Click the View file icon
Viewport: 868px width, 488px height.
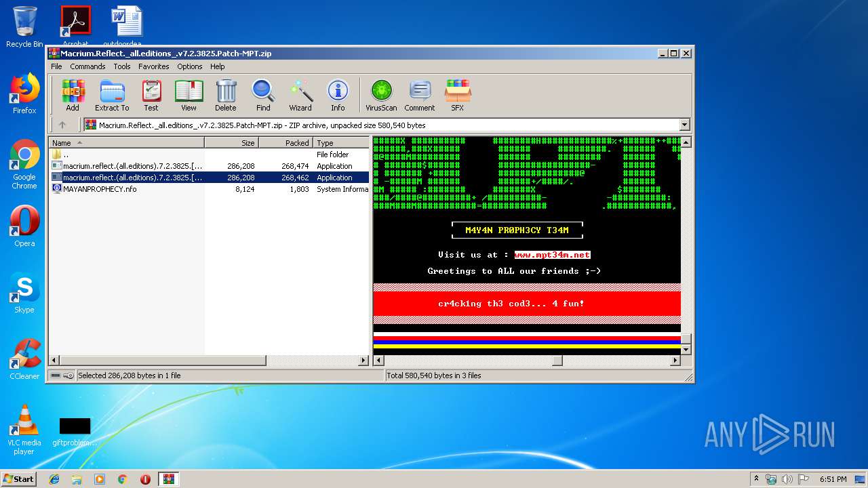coord(189,95)
